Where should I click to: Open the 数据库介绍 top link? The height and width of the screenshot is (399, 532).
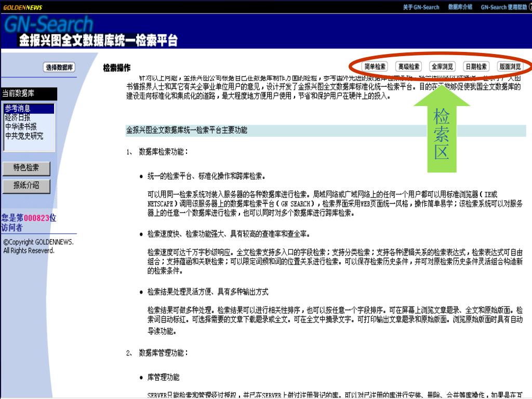click(x=460, y=7)
